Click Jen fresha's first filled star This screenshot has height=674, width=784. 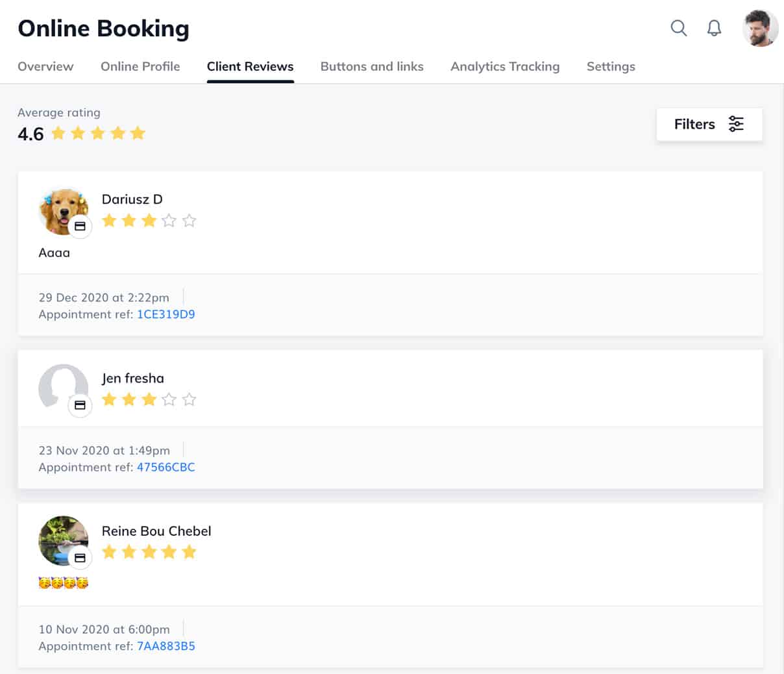tap(109, 399)
